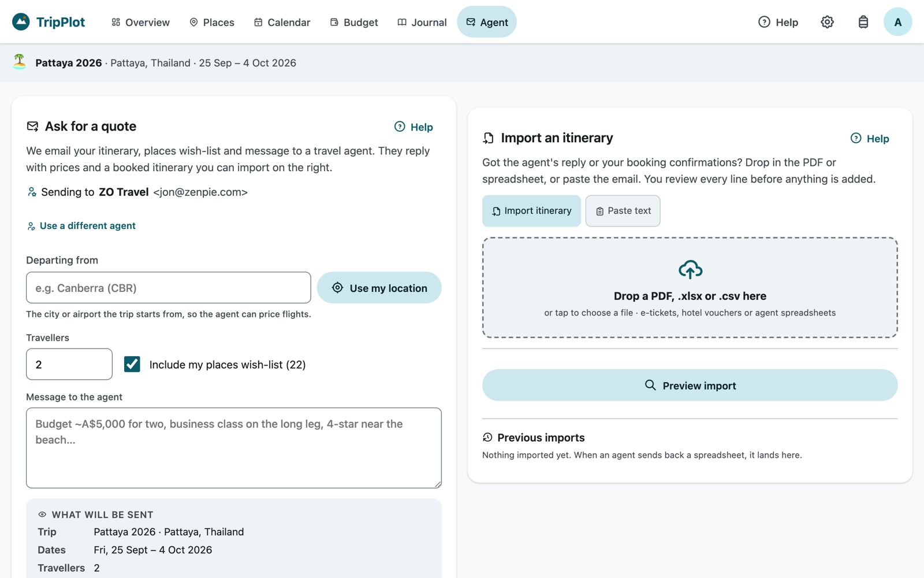Click the agent email jon@zenpie.com
The width and height of the screenshot is (924, 578).
[x=200, y=192]
